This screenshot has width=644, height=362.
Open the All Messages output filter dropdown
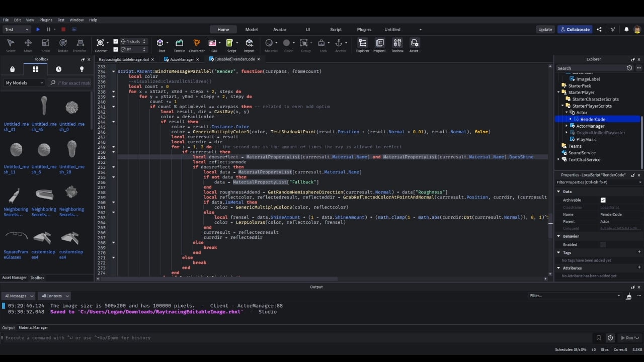click(x=18, y=296)
